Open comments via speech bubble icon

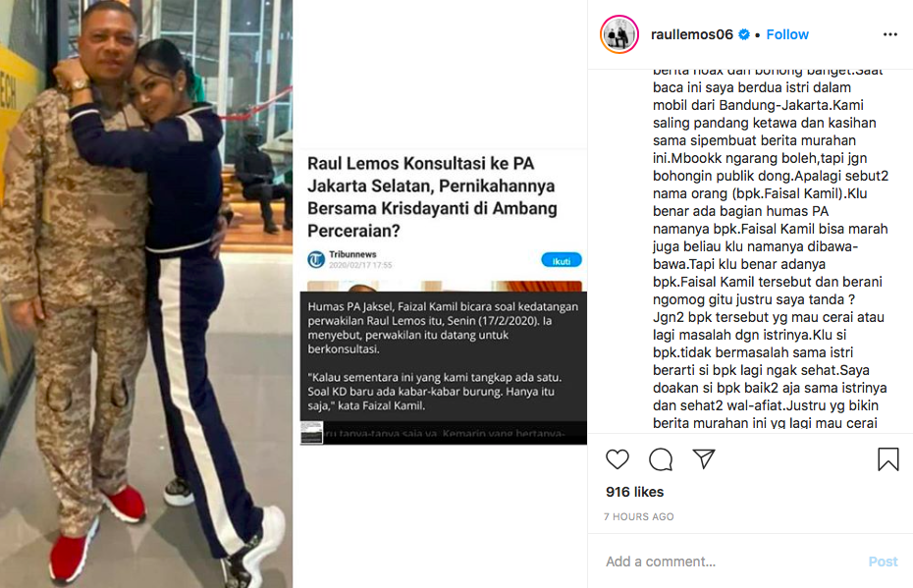tap(661, 459)
